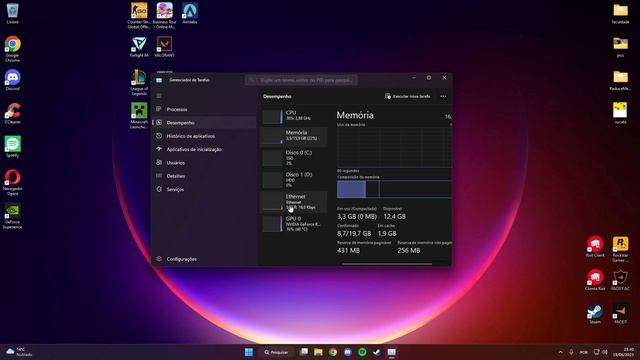
Task: Select the Spotify desktop shortcut
Action: (13, 147)
